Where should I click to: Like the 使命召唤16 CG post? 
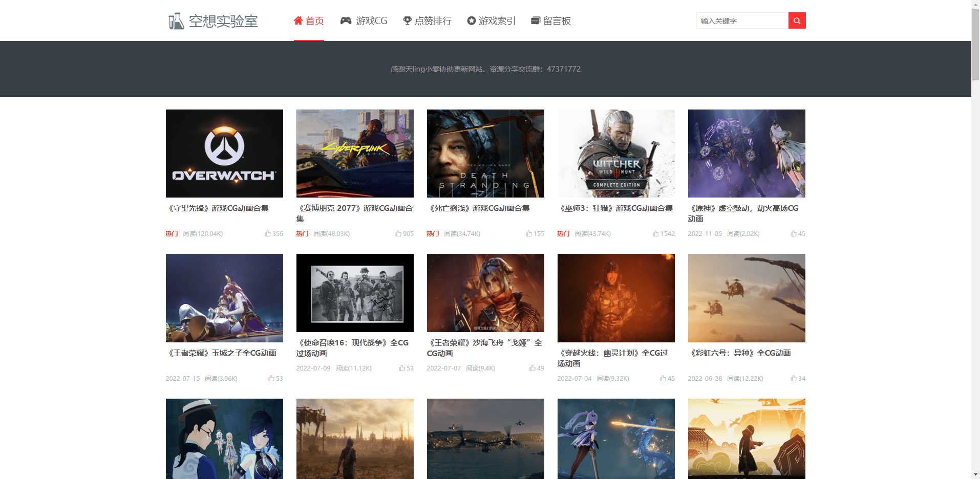402,368
